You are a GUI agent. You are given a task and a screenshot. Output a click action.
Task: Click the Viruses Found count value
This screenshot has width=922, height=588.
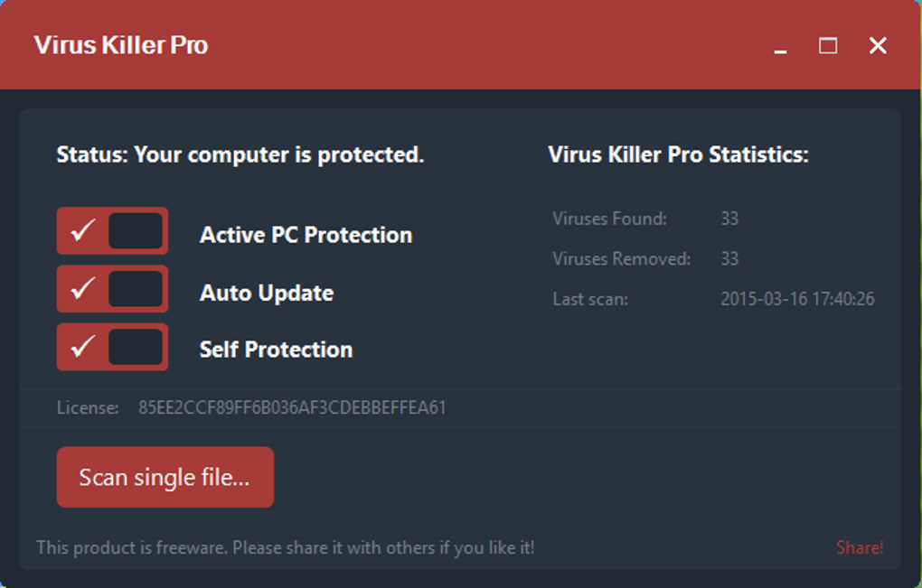[729, 219]
